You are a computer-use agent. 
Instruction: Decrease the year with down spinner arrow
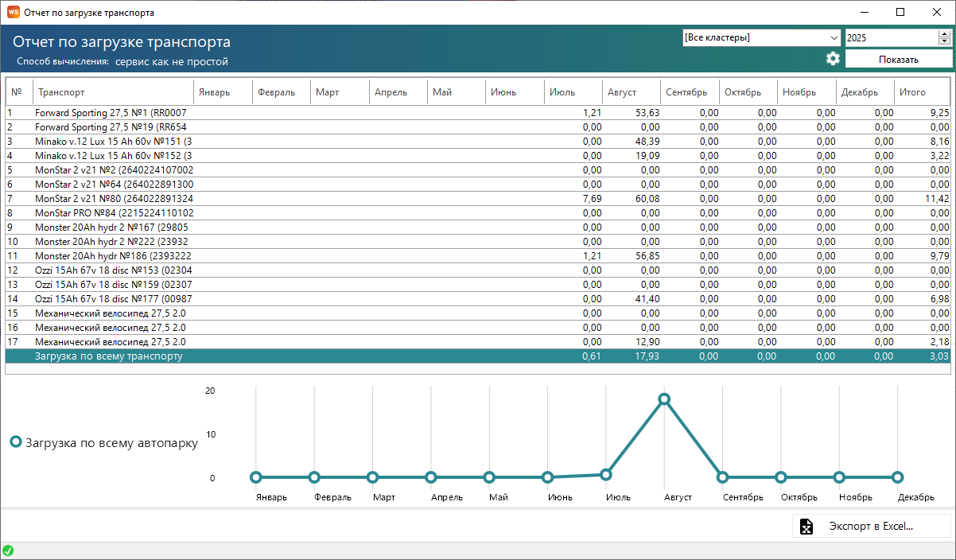(944, 41)
